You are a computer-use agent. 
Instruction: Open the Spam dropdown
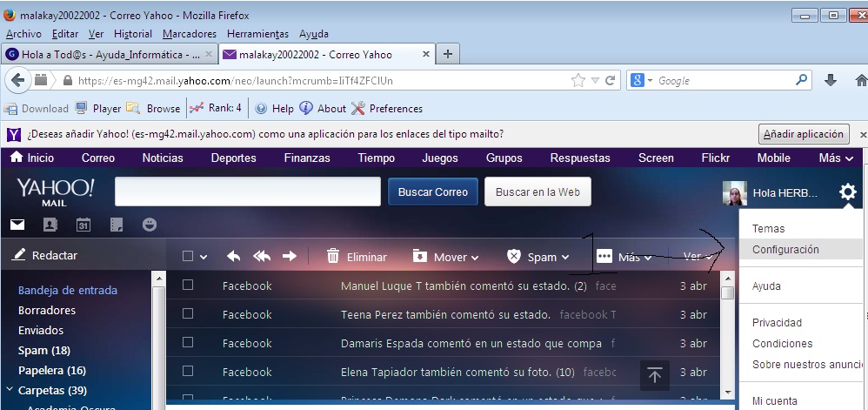[538, 257]
